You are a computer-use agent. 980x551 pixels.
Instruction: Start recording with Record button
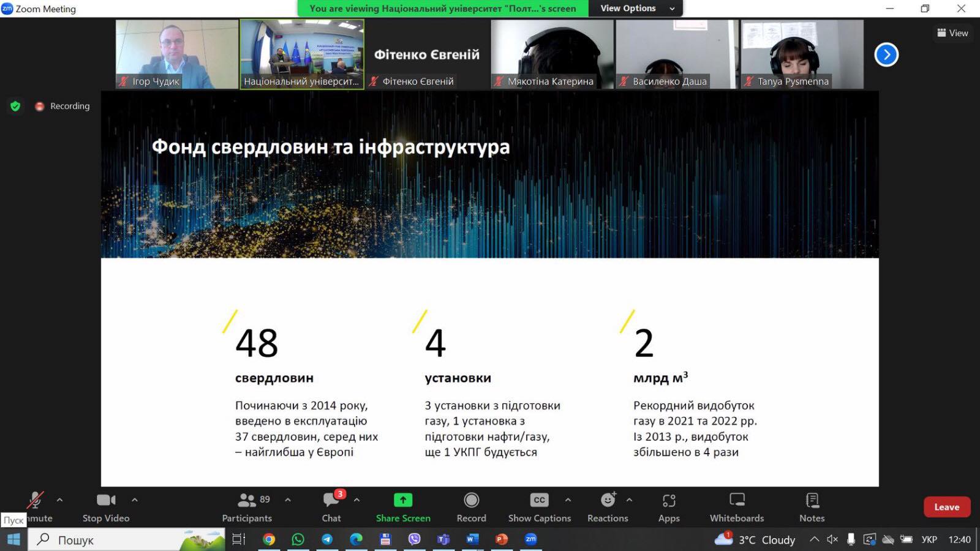tap(471, 507)
